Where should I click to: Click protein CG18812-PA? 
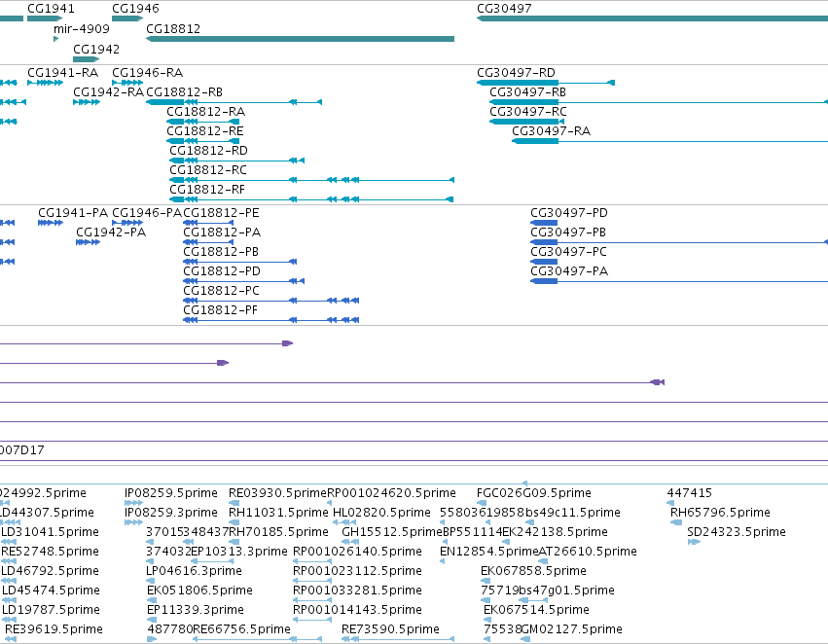point(222,233)
